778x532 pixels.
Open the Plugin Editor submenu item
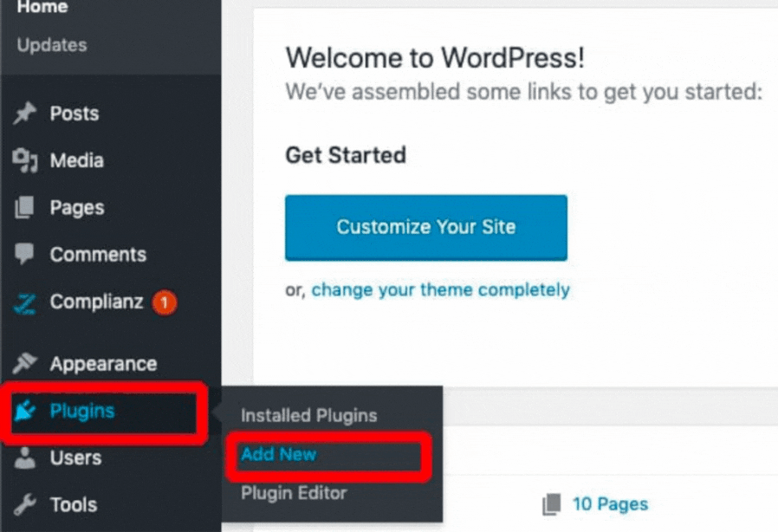coord(294,494)
